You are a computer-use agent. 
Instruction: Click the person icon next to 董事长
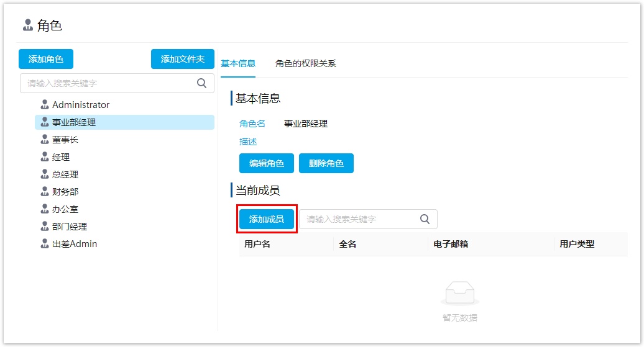click(45, 140)
